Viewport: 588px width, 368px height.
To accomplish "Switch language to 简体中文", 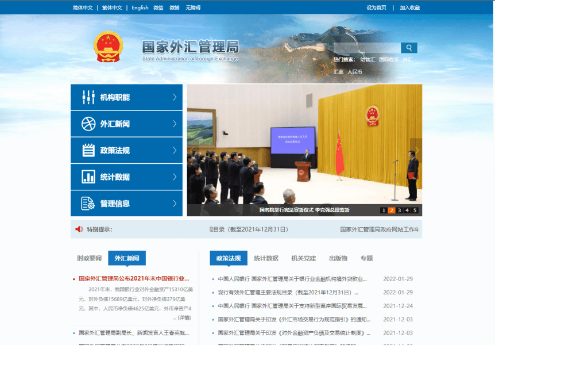I will (x=83, y=7).
